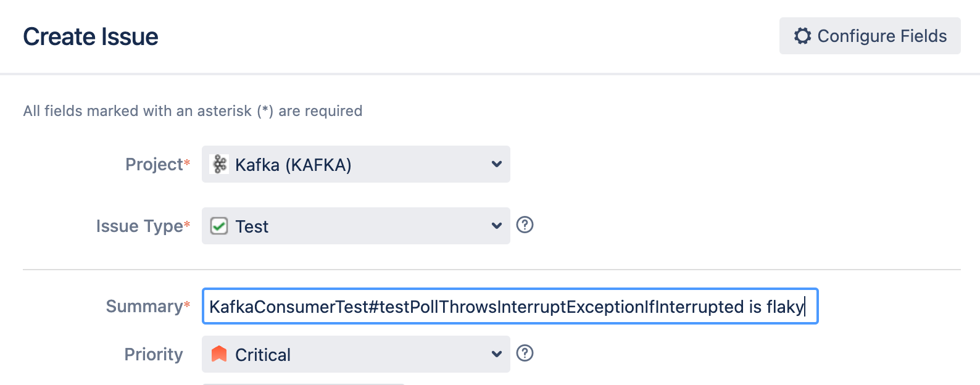The height and width of the screenshot is (385, 980).
Task: Click the gear icon beside Configure Fields
Action: [802, 36]
